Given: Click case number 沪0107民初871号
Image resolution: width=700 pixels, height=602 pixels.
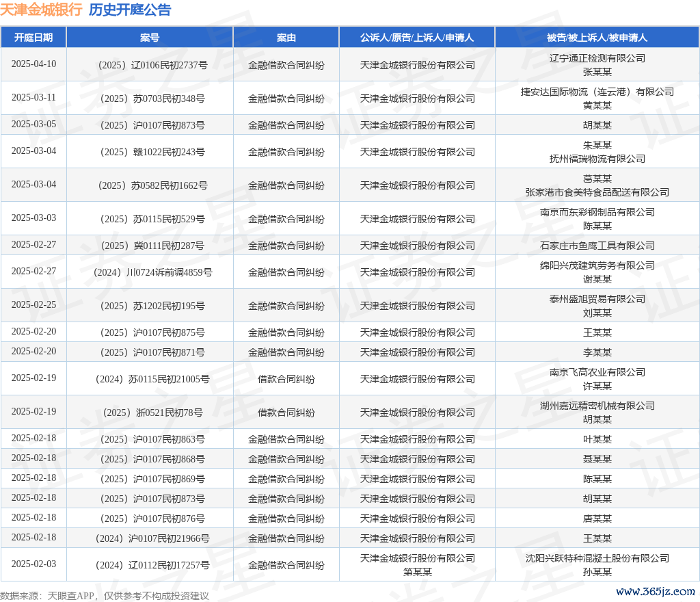Looking at the screenshot, I should point(152,352).
